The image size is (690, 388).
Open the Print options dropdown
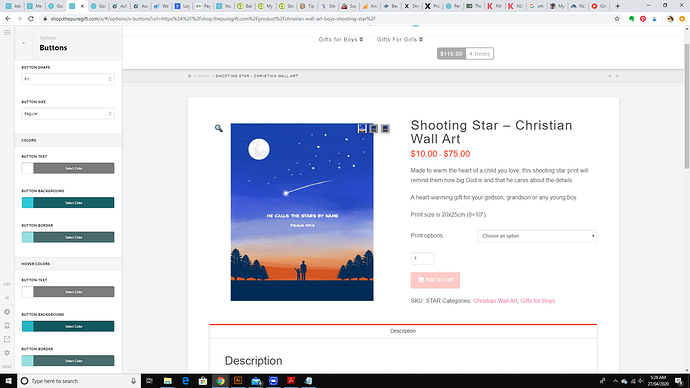(x=537, y=236)
